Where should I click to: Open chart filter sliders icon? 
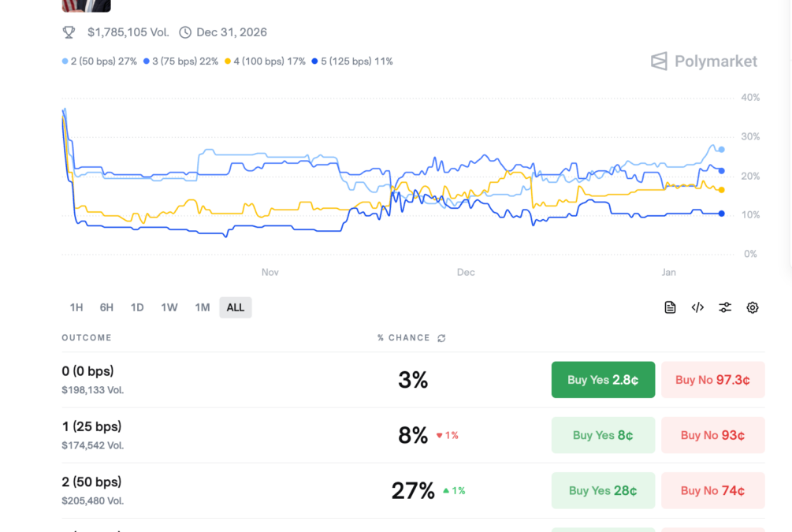(x=725, y=307)
